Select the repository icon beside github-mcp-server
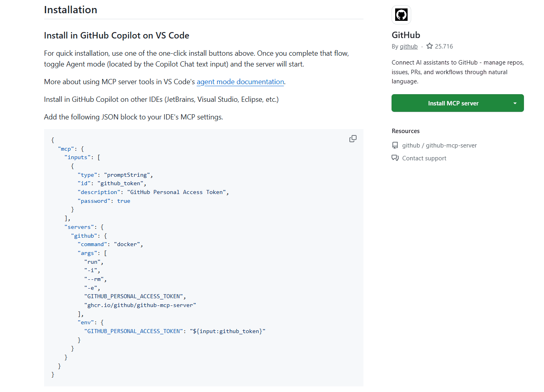 pos(395,145)
